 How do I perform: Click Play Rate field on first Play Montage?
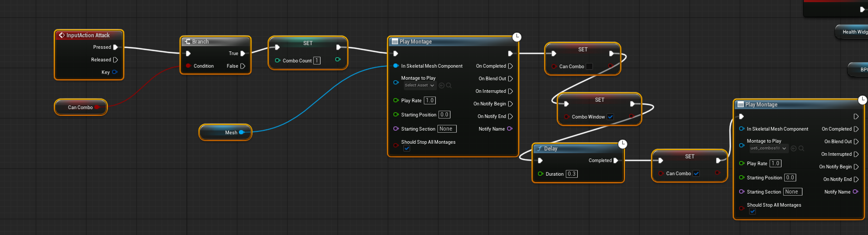coord(430,101)
